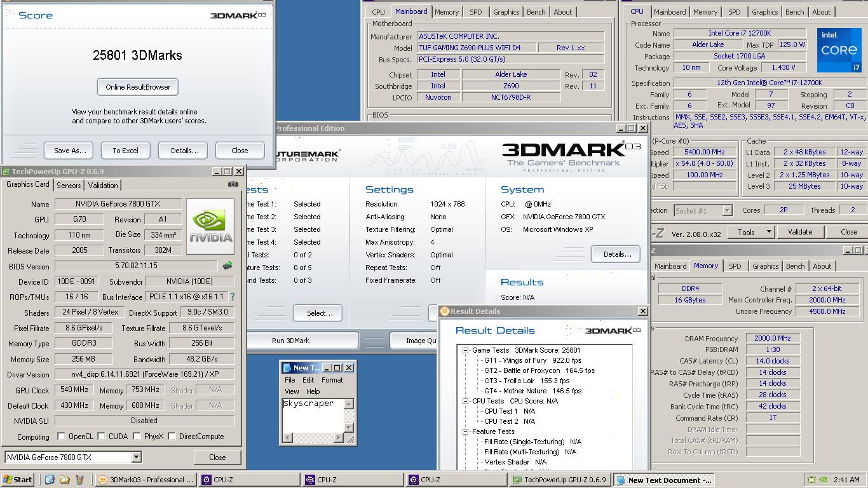Switch to TechPowerUp GPU-Z taskbar button
This screenshot has height=488, width=868.
click(560, 480)
